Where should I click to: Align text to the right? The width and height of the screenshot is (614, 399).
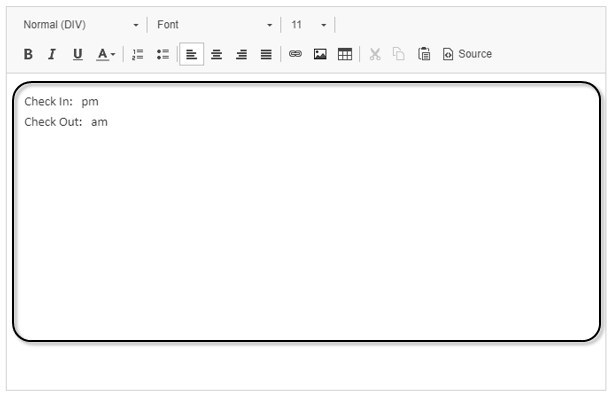coord(241,54)
